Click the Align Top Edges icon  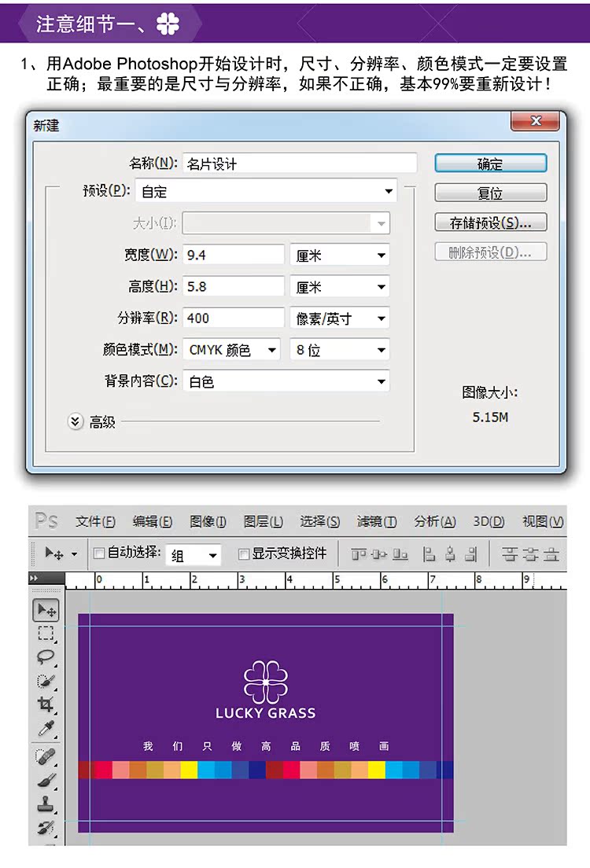tap(359, 554)
